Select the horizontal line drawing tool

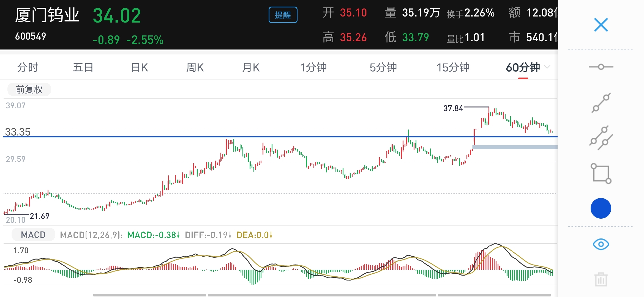click(601, 67)
